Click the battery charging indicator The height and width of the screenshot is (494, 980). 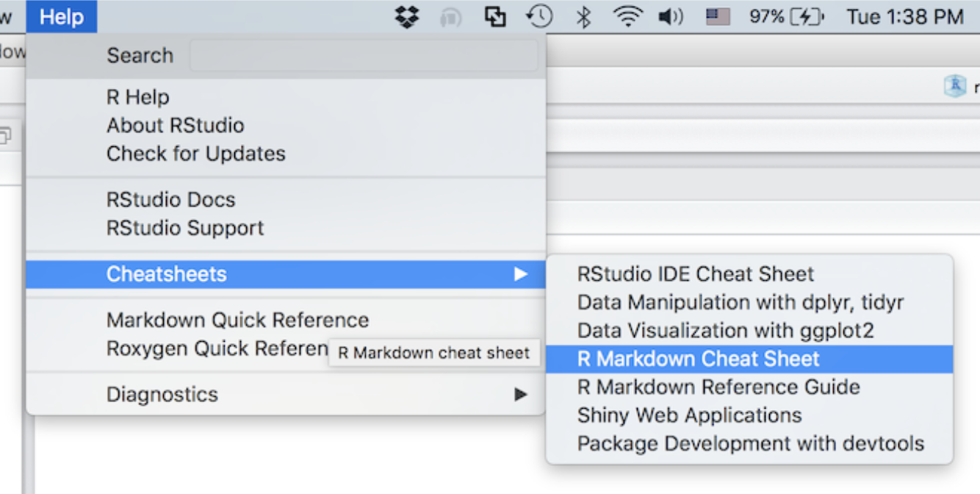click(x=807, y=17)
